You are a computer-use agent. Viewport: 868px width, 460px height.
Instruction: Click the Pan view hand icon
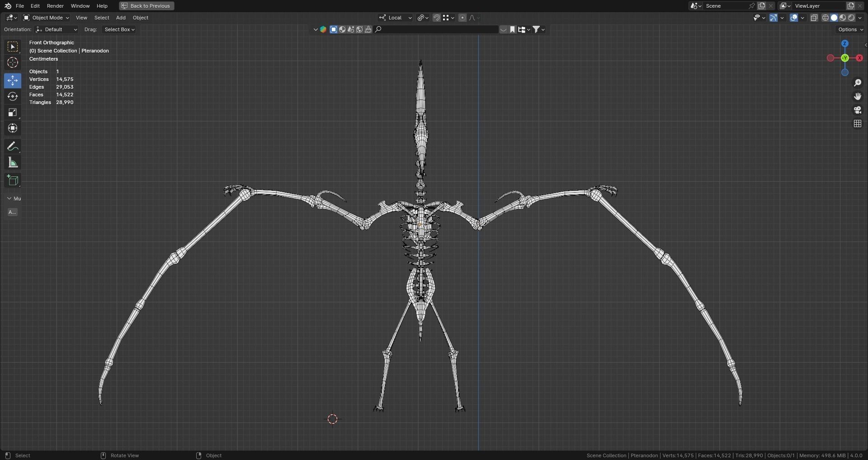click(x=858, y=96)
